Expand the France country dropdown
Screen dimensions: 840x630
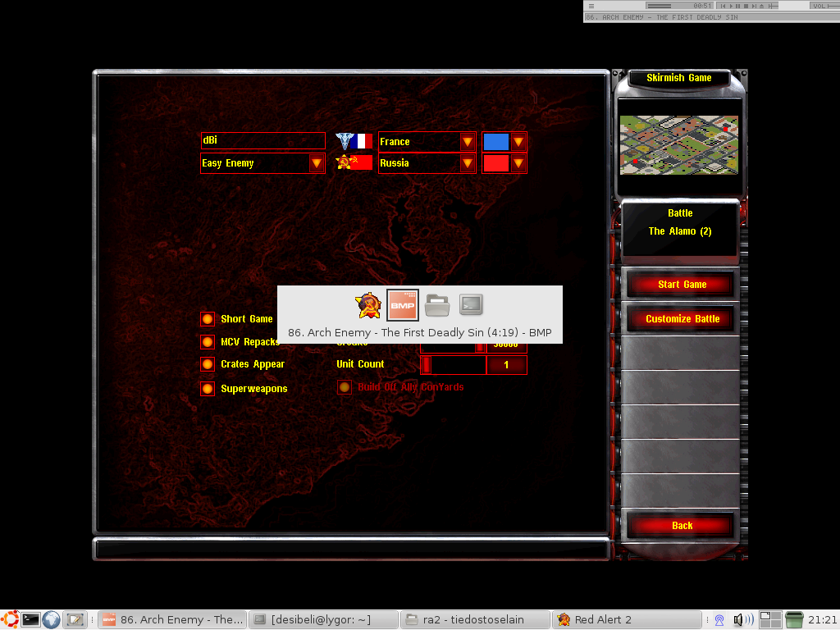(x=467, y=141)
